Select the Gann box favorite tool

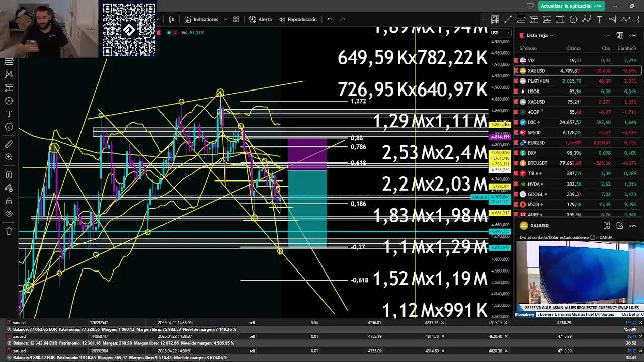[x=495, y=19]
